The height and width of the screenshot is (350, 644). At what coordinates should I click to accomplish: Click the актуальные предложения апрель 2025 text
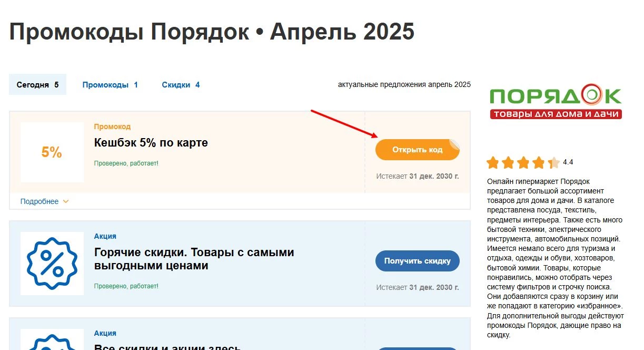(404, 84)
